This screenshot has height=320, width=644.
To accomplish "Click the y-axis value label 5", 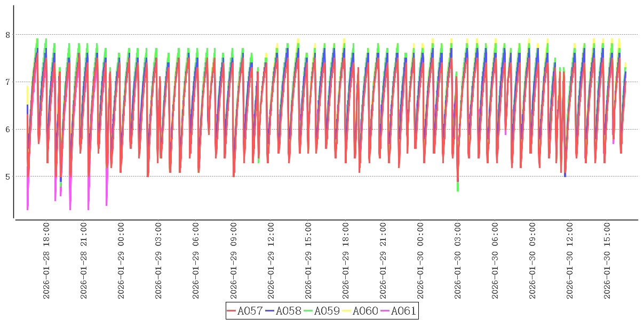I will pos(7,177).
